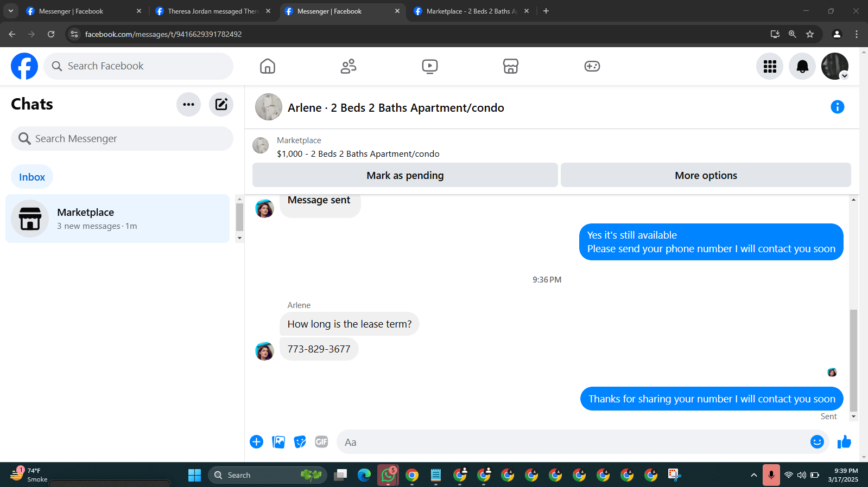
Task: Switch to first Messenger | Facebook tab
Action: [x=84, y=11]
